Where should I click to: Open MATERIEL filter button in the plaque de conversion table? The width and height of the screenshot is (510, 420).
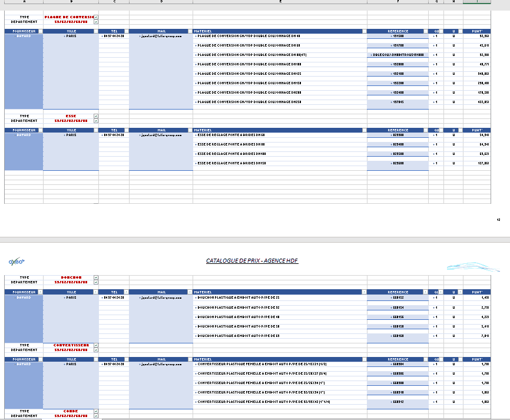click(x=365, y=31)
